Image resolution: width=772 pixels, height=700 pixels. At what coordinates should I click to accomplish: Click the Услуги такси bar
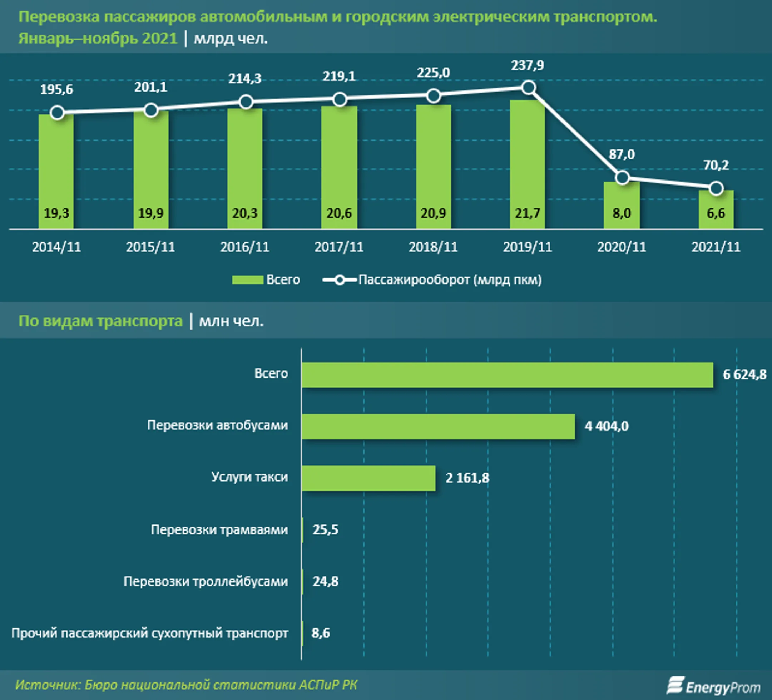tap(368, 478)
